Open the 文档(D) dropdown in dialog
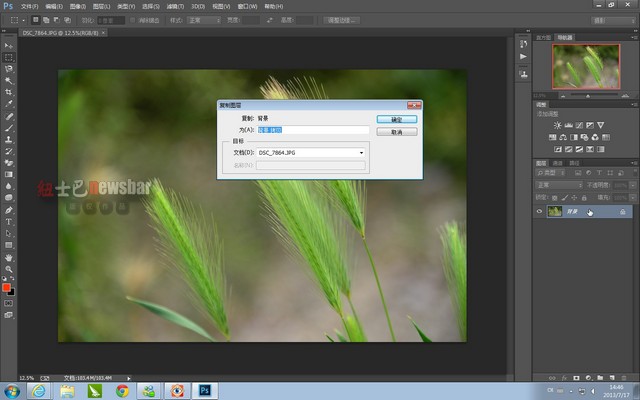640x400 pixels. (312, 152)
